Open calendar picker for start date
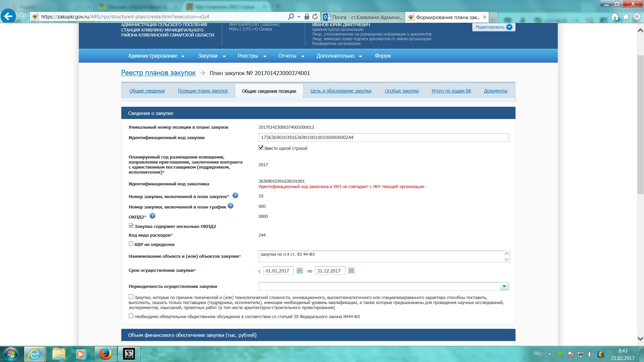Image resolution: width=644 pixels, height=362 pixels. (300, 270)
